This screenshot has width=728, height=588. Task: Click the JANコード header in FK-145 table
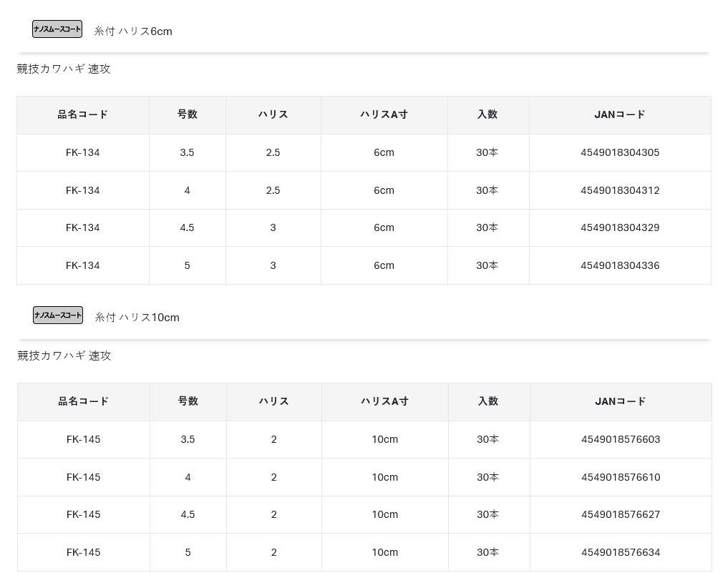point(621,401)
